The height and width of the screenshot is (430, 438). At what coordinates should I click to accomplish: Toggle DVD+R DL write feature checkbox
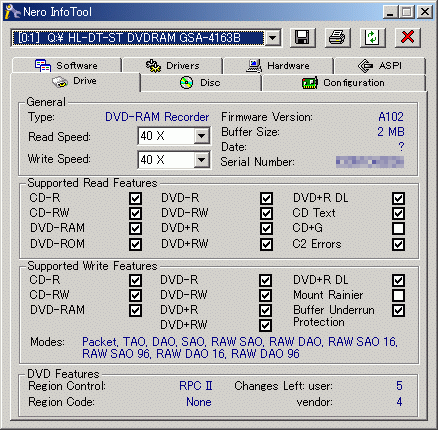coord(399,280)
